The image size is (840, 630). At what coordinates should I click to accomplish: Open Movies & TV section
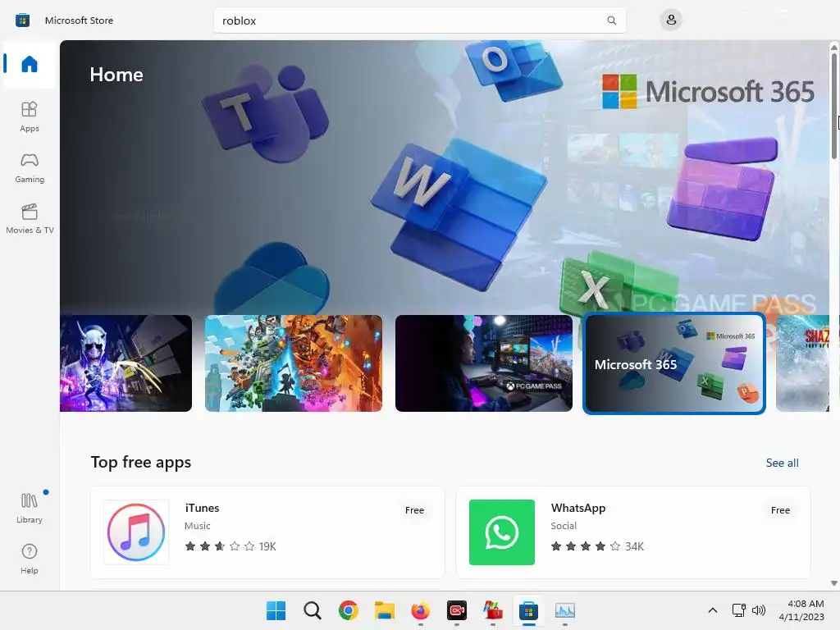point(30,218)
